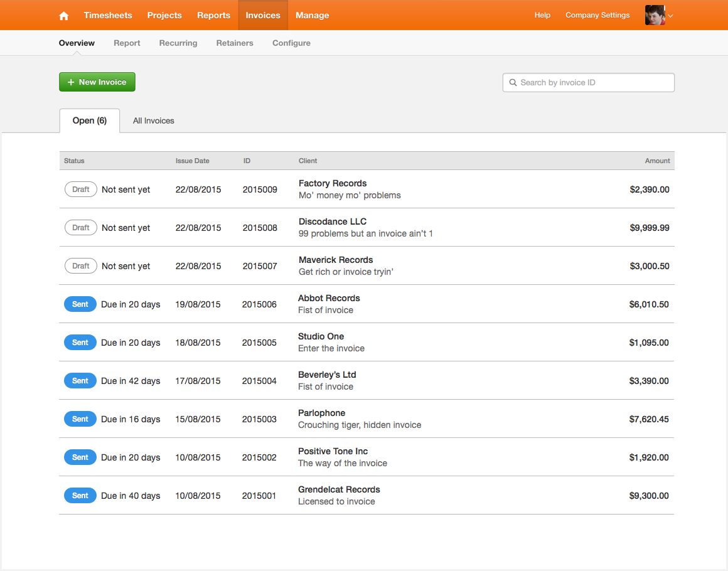
Task: Click the user profile avatar
Action: tap(655, 15)
